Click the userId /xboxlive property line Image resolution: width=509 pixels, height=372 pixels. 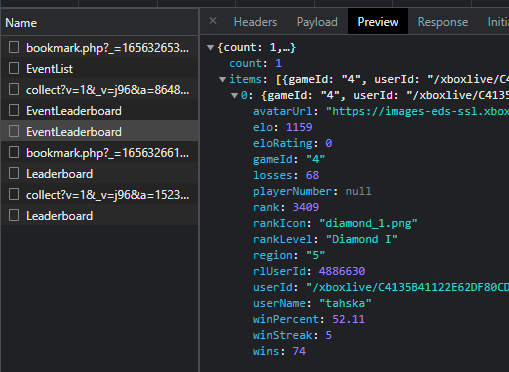pyautogui.click(x=381, y=287)
